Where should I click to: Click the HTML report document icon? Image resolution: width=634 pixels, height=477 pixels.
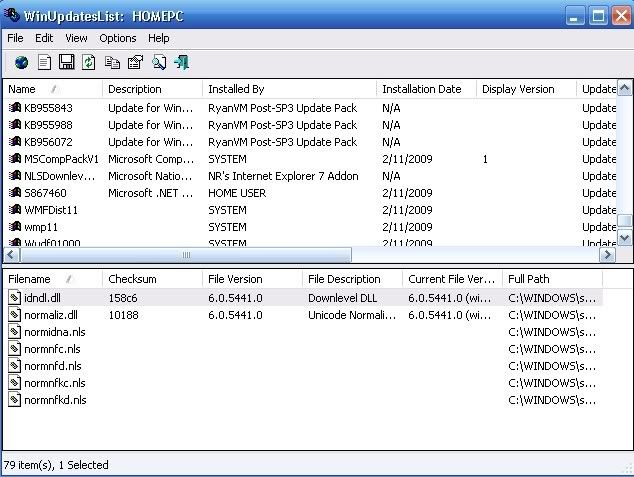(43, 63)
